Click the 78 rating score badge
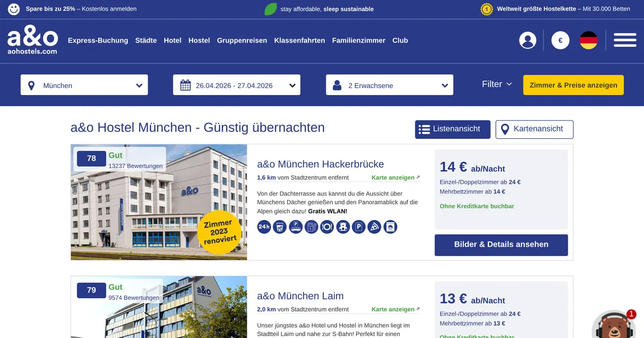This screenshot has width=644, height=338. coord(91,158)
